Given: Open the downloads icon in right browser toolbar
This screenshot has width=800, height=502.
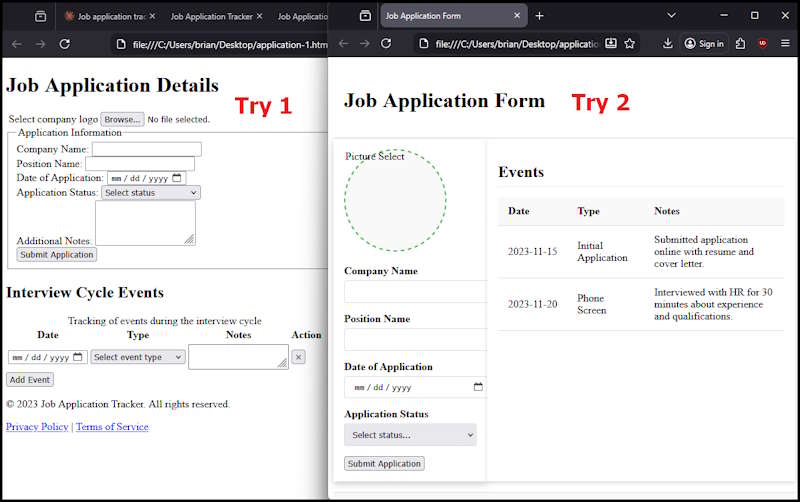Looking at the screenshot, I should click(668, 44).
